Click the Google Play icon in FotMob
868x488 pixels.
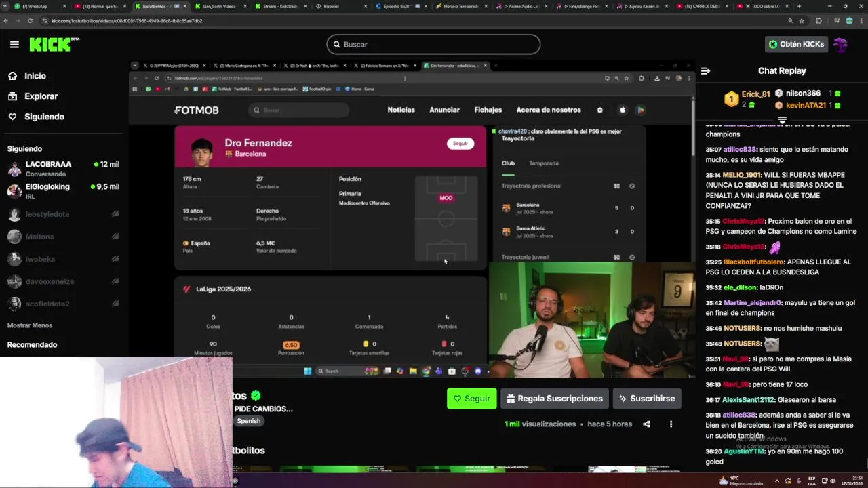coord(640,110)
